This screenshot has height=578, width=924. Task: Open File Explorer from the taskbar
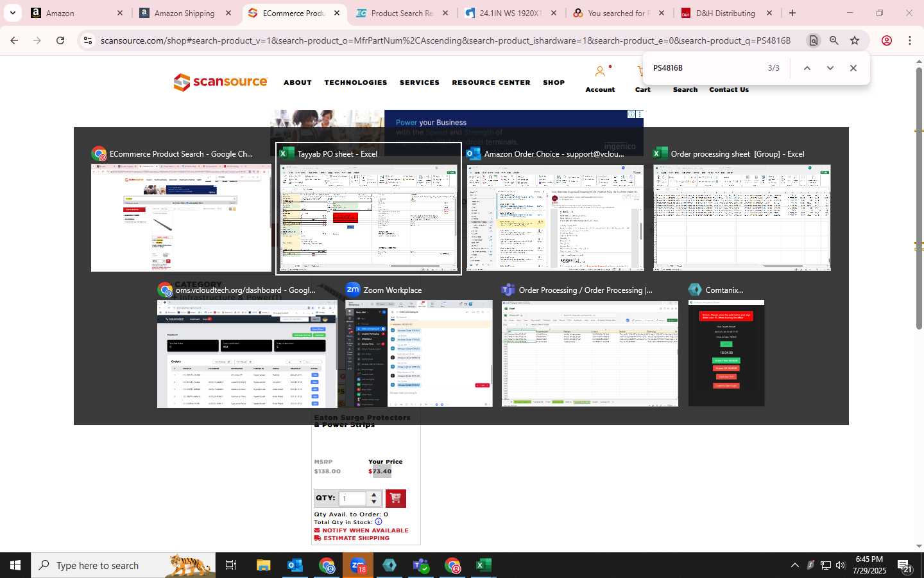pyautogui.click(x=264, y=565)
